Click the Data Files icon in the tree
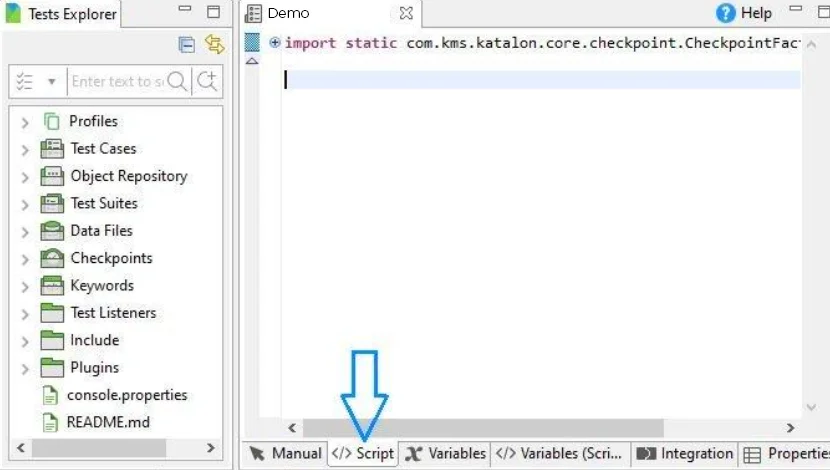Screen dimensions: 830x470 (53, 231)
